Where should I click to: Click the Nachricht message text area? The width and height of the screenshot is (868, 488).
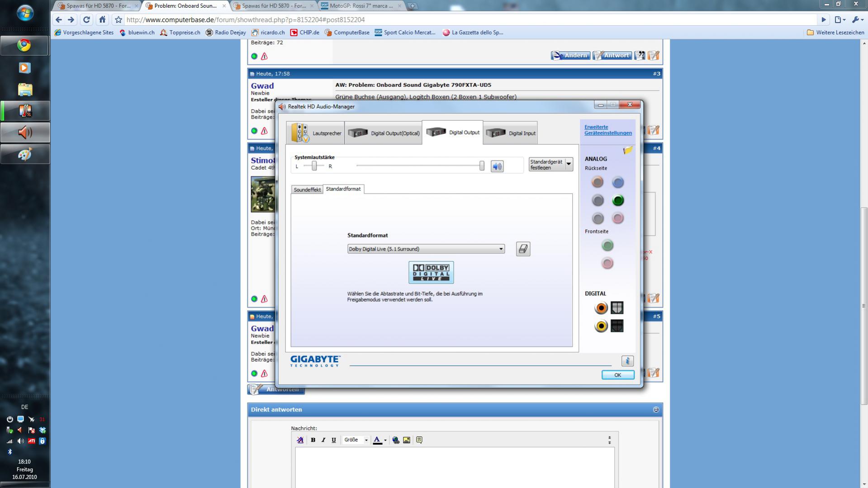point(455,468)
